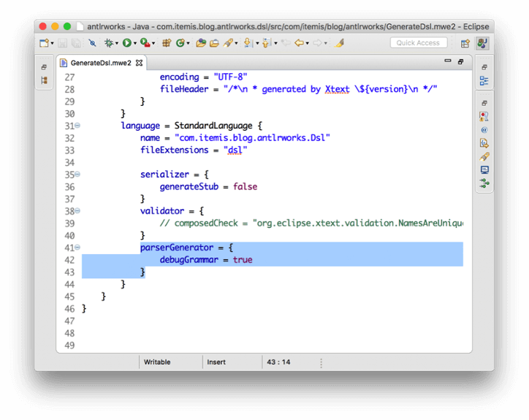Open the External Tools dropdown arrow
The image size is (529, 420).
click(x=153, y=43)
